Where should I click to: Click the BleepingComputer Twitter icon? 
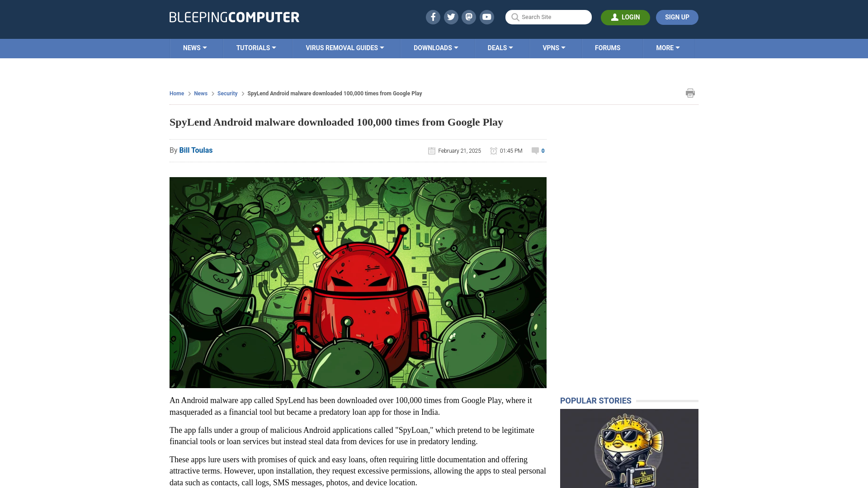click(x=451, y=17)
